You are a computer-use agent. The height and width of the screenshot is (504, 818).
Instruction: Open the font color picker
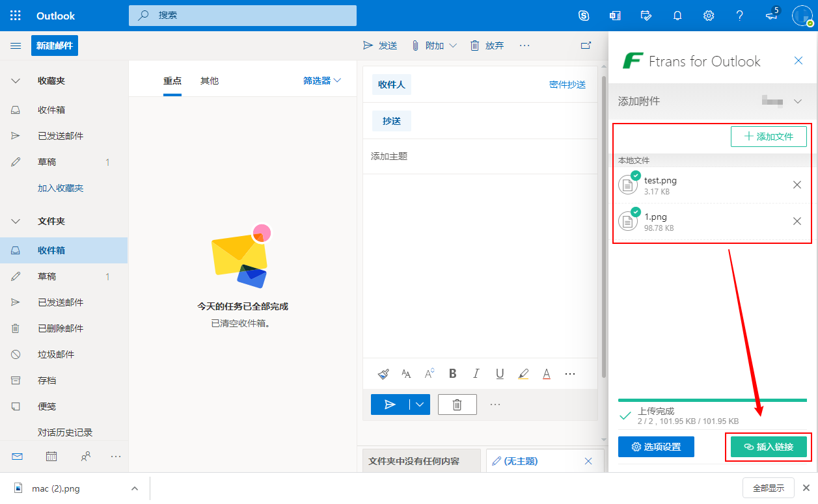[x=547, y=374]
